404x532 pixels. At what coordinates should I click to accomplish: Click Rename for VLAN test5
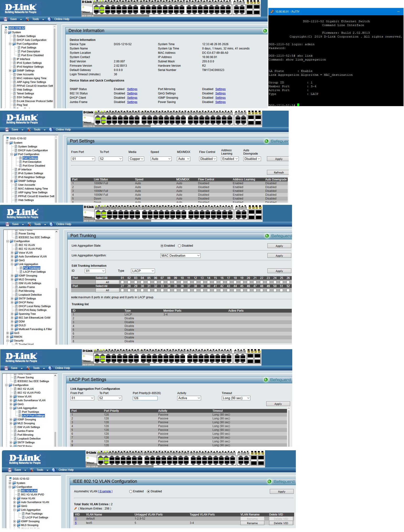tap(252, 524)
